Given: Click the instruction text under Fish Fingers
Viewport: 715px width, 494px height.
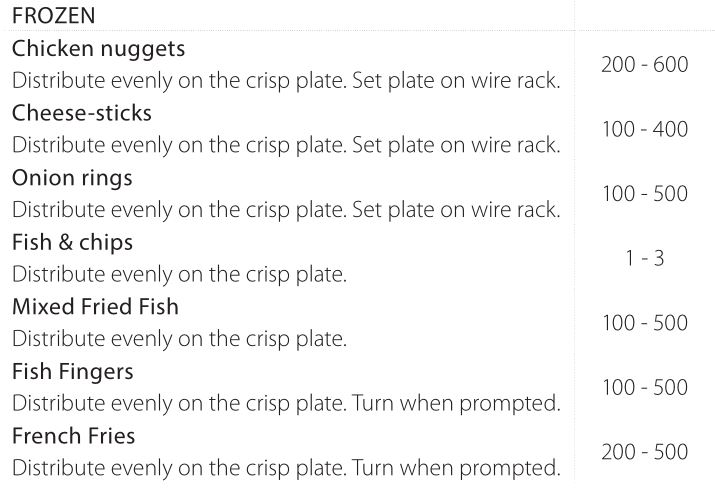Looking at the screenshot, I should click(x=285, y=404).
